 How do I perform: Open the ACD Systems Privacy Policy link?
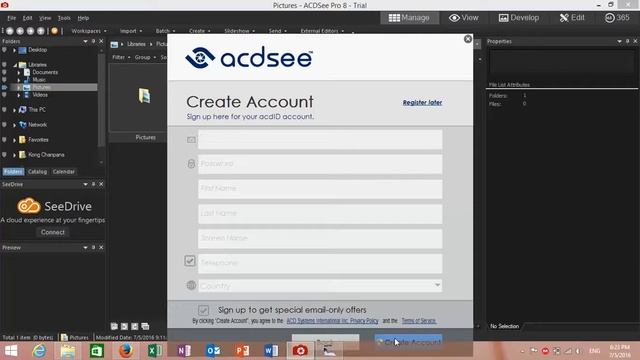[x=332, y=321]
